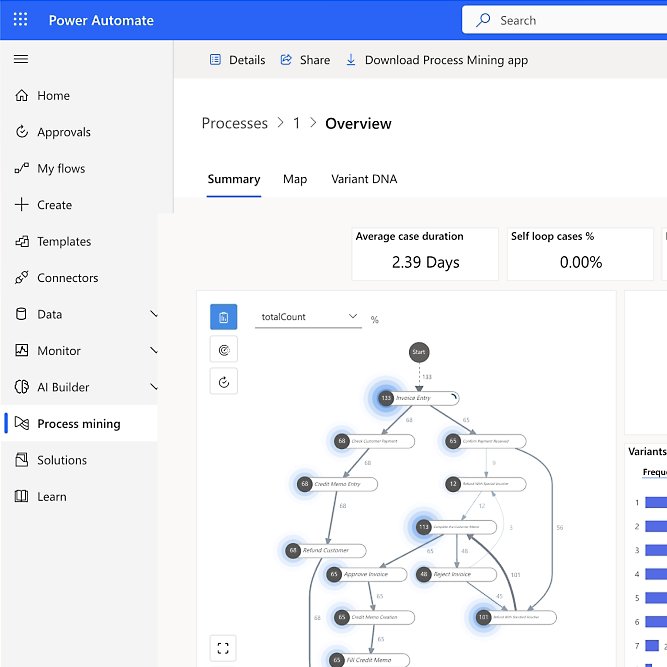Open Templates in the sidebar
Image resolution: width=667 pixels, height=667 pixels.
(53, 242)
